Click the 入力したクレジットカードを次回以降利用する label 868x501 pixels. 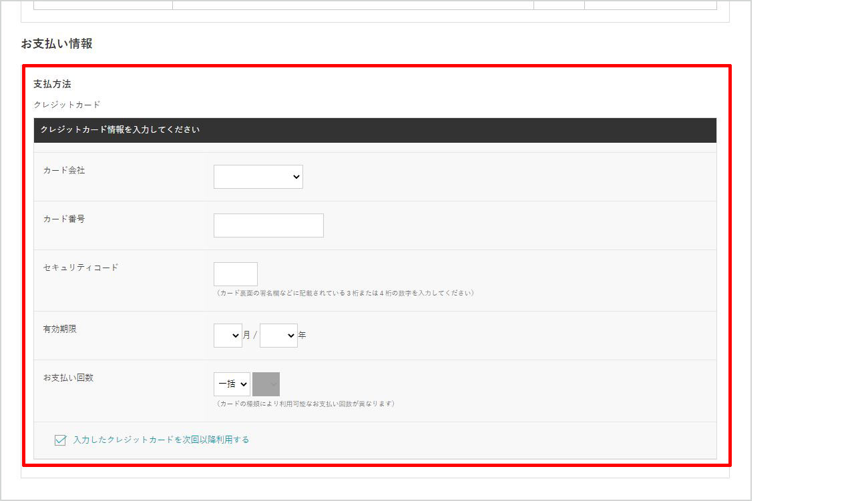point(161,440)
